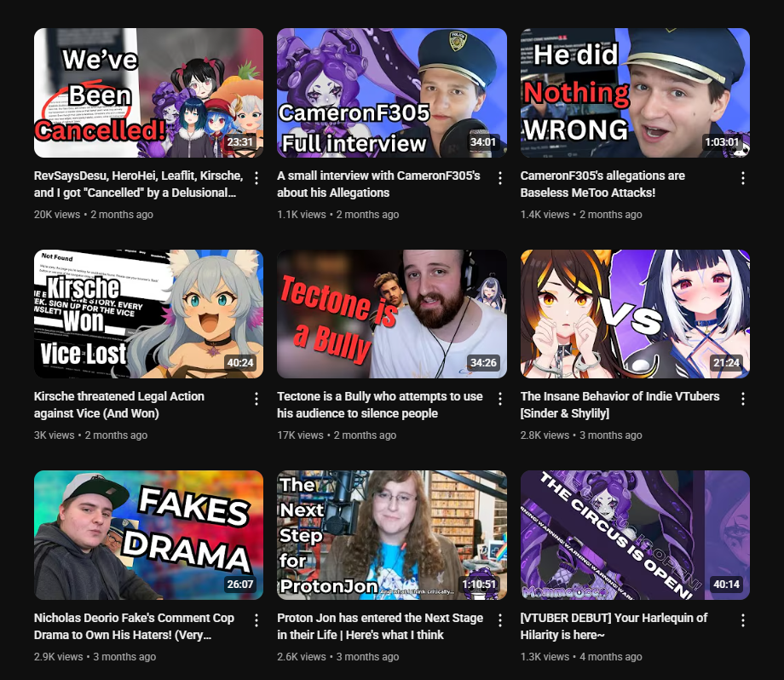Open more actions for Proton Jon video

coord(499,620)
